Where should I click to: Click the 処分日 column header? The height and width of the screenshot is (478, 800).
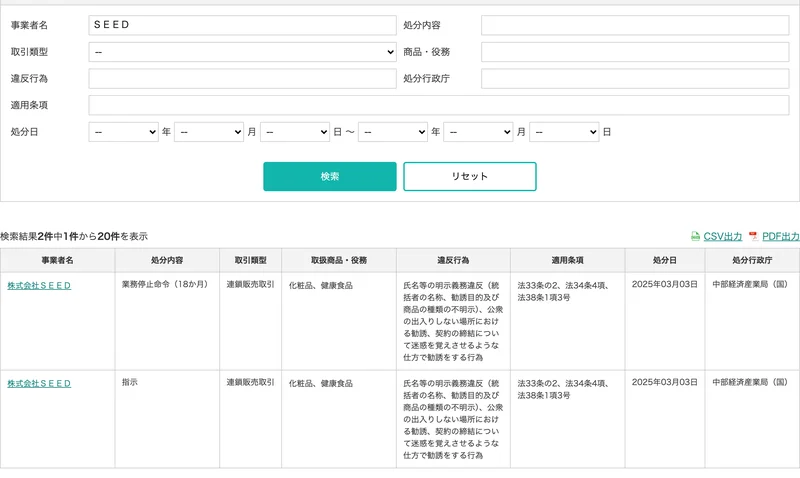665,260
